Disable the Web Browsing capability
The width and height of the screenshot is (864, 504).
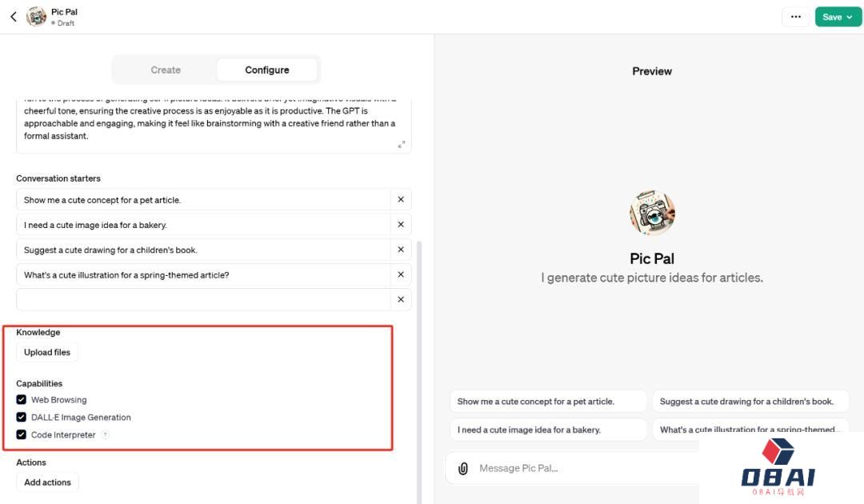tap(21, 399)
